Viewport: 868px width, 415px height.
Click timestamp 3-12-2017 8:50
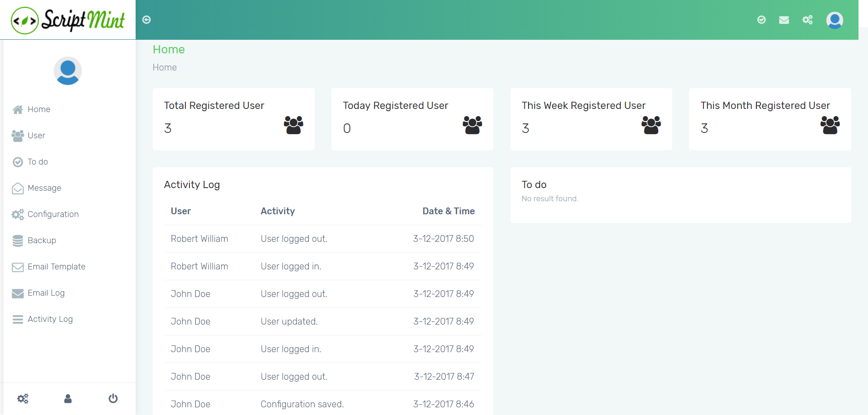tap(443, 239)
